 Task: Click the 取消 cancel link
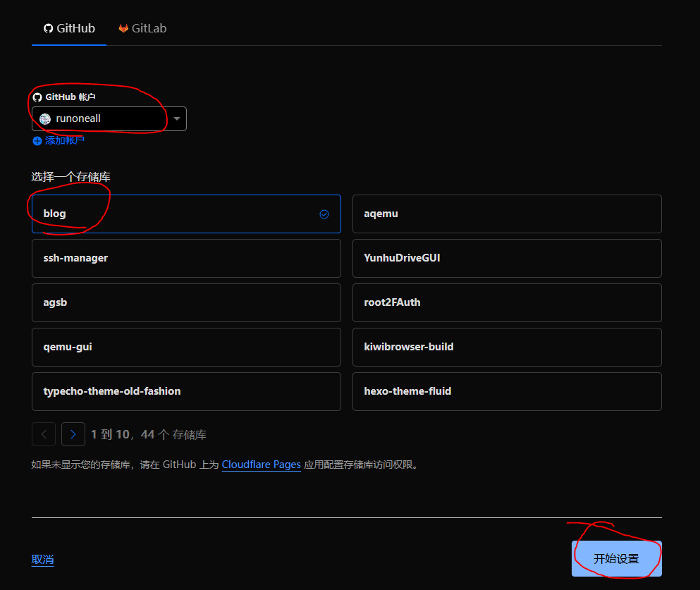click(42, 559)
